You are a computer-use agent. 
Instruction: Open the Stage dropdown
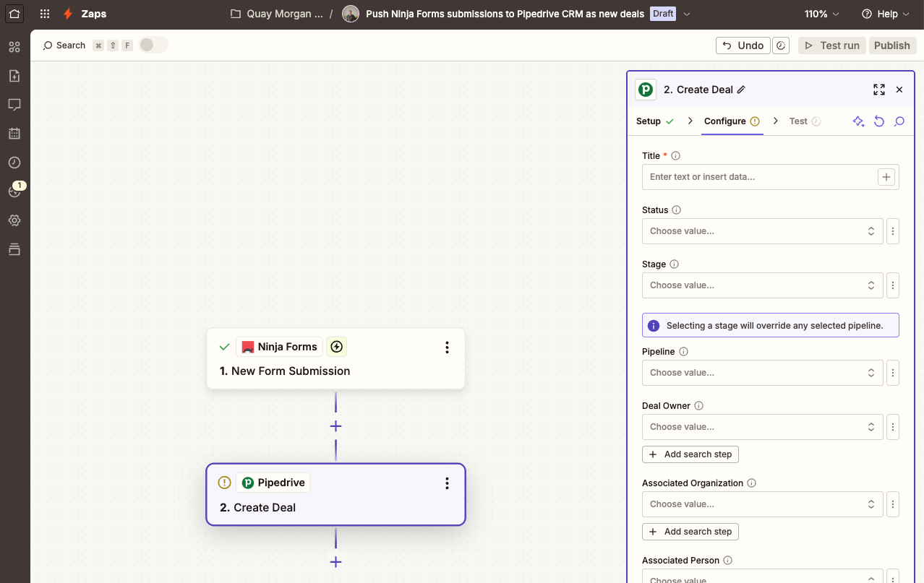762,285
